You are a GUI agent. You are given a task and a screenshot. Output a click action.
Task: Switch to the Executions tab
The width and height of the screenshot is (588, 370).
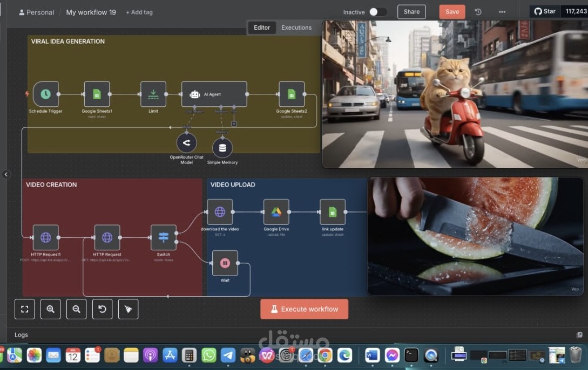point(296,28)
